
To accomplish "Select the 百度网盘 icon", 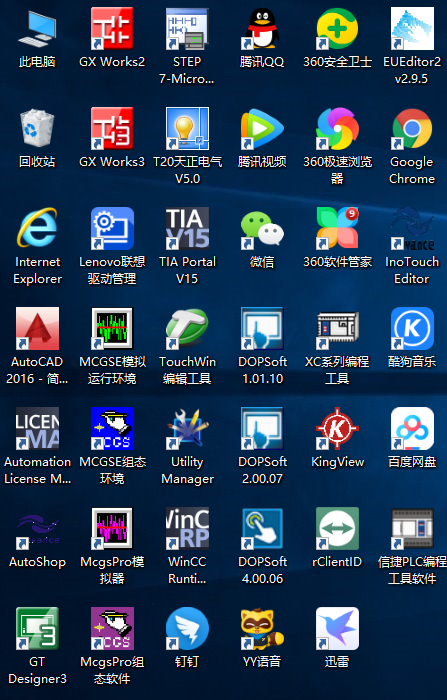I will point(412,429).
